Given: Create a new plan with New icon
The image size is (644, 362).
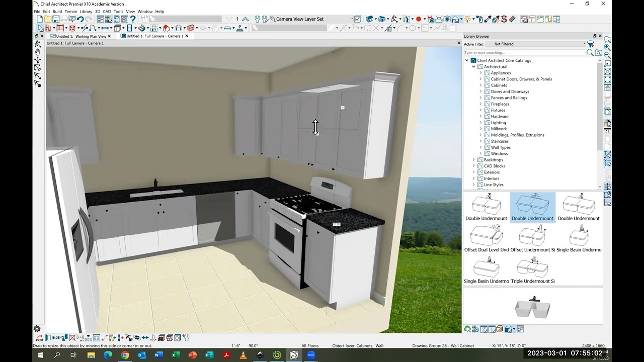Looking at the screenshot, I should (40, 19).
